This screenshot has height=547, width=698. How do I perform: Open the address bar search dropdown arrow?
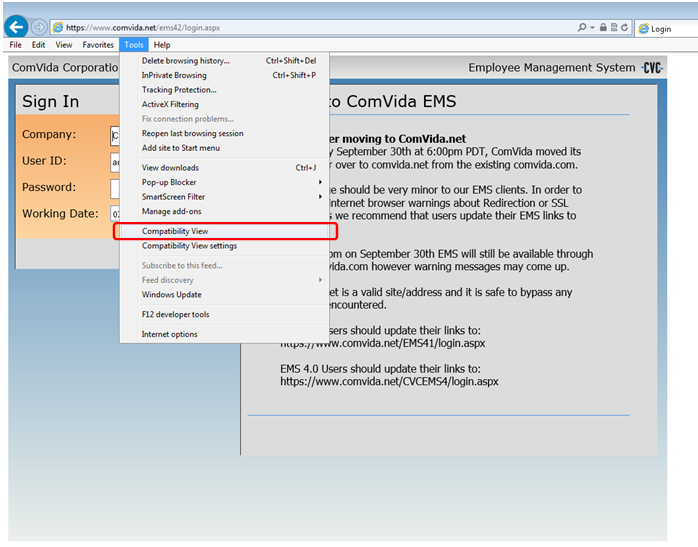593,28
